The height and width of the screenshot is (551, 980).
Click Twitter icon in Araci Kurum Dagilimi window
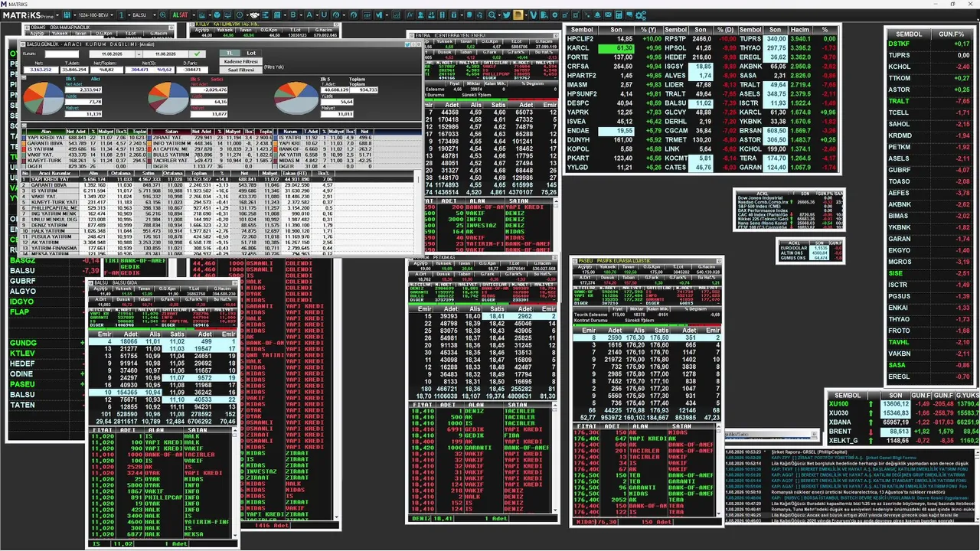point(407,44)
